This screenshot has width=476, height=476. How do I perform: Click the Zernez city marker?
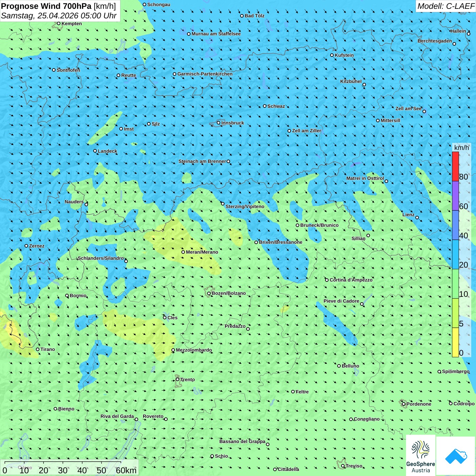coord(27,246)
